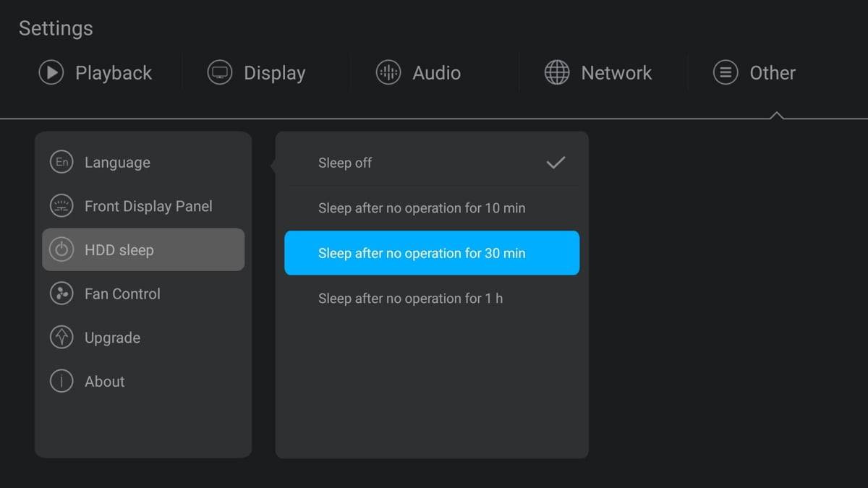868x488 pixels.
Task: Click the Upgrade arrow icon
Action: tap(61, 338)
